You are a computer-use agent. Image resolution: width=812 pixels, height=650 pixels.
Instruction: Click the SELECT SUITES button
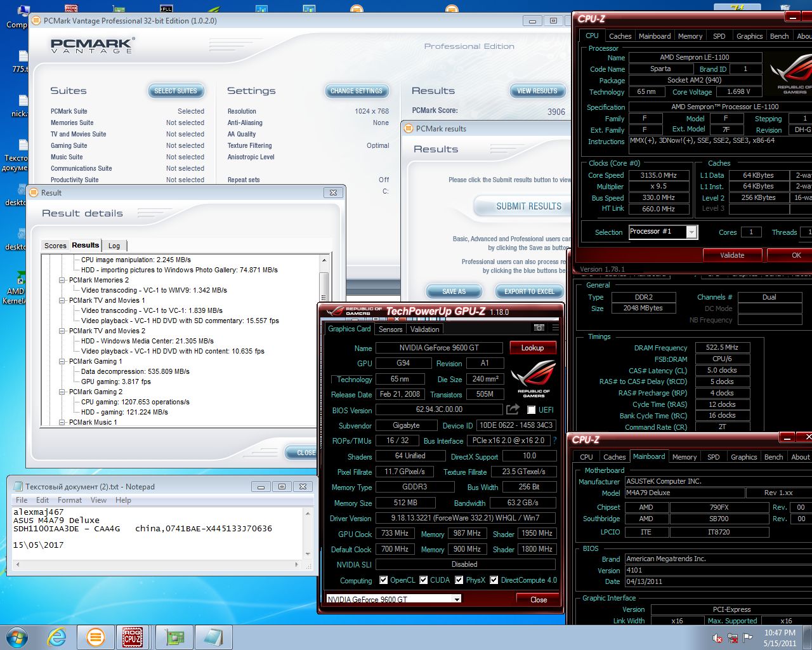(176, 91)
